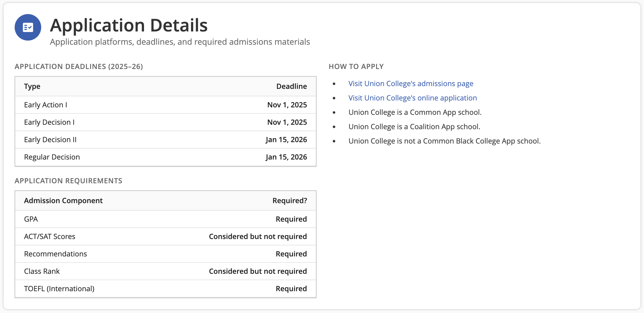Select the Early Decision I row label
Viewport: 644px width, 313px height.
(x=49, y=122)
